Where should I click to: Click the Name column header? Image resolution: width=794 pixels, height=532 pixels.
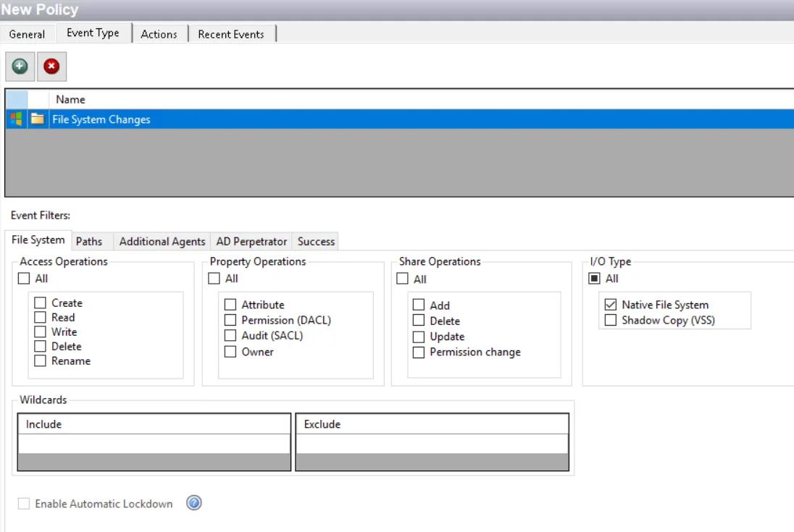(421, 100)
